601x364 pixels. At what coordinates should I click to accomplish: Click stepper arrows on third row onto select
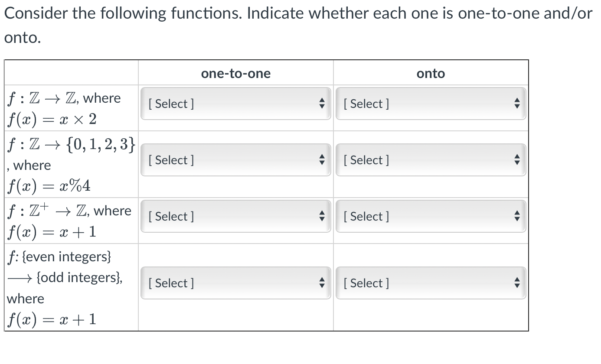point(517,216)
